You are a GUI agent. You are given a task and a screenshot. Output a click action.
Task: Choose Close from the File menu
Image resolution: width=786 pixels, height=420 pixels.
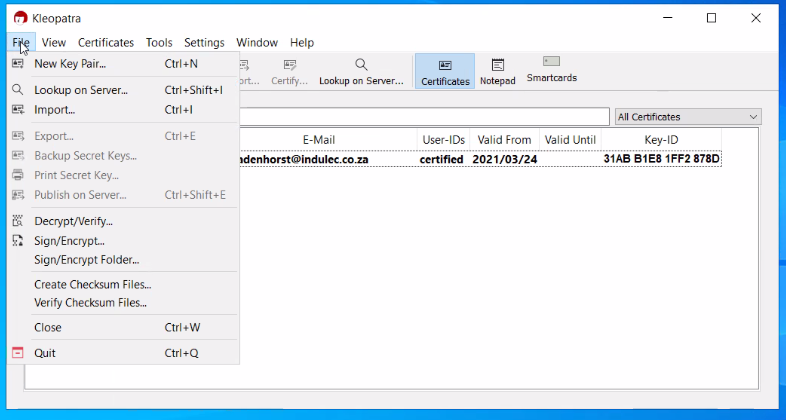pos(124,327)
